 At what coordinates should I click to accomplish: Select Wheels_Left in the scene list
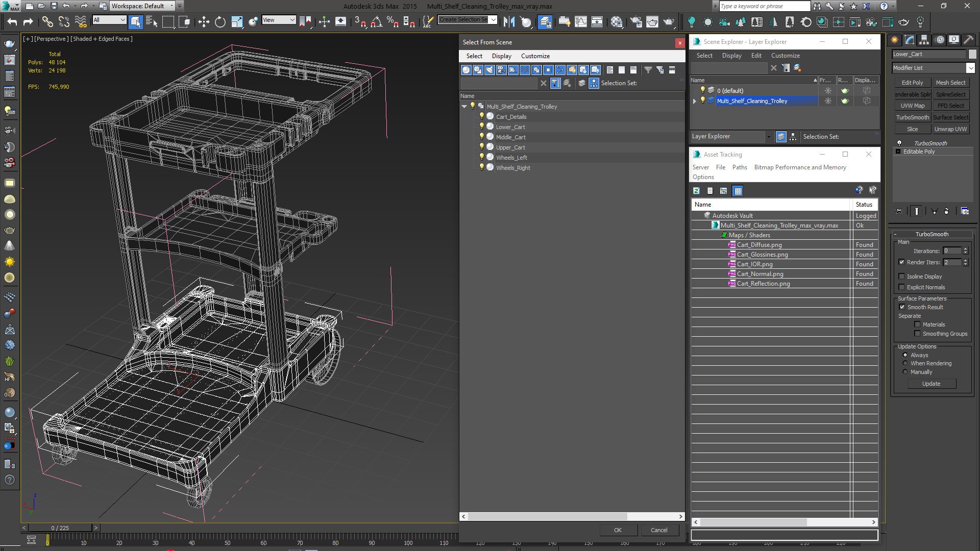pos(511,158)
